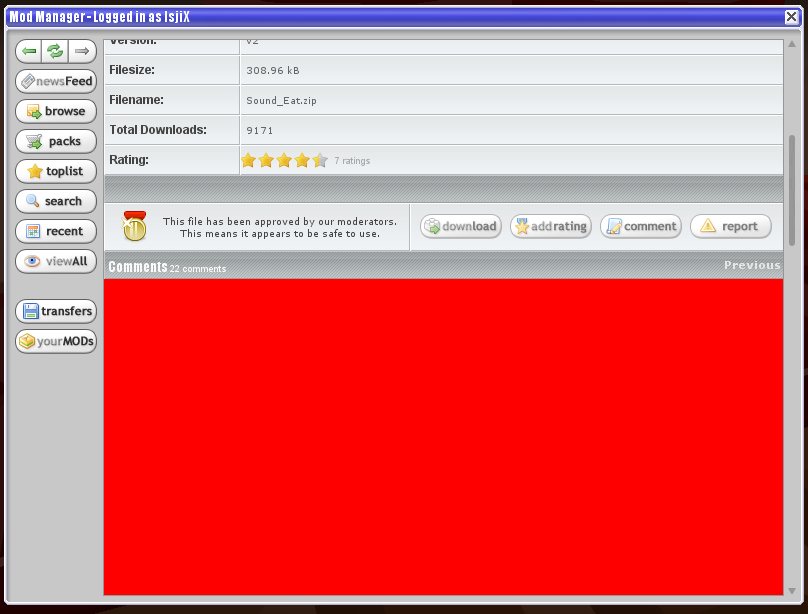
Task: Go back with the green left arrow
Action: tap(29, 51)
